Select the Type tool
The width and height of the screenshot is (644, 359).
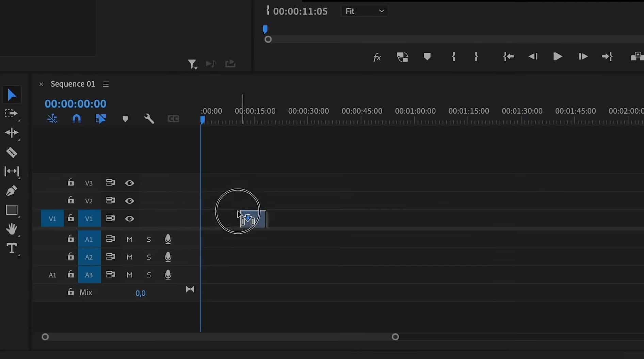point(12,248)
